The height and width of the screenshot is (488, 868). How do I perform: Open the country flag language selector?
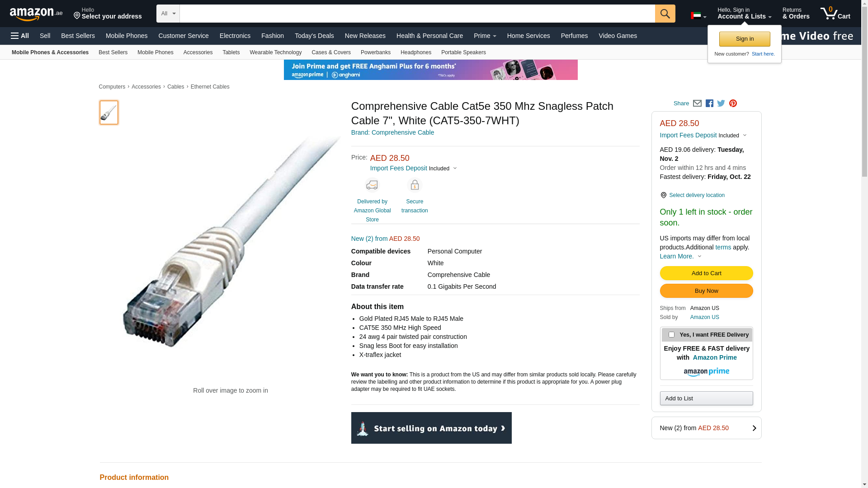point(698,16)
